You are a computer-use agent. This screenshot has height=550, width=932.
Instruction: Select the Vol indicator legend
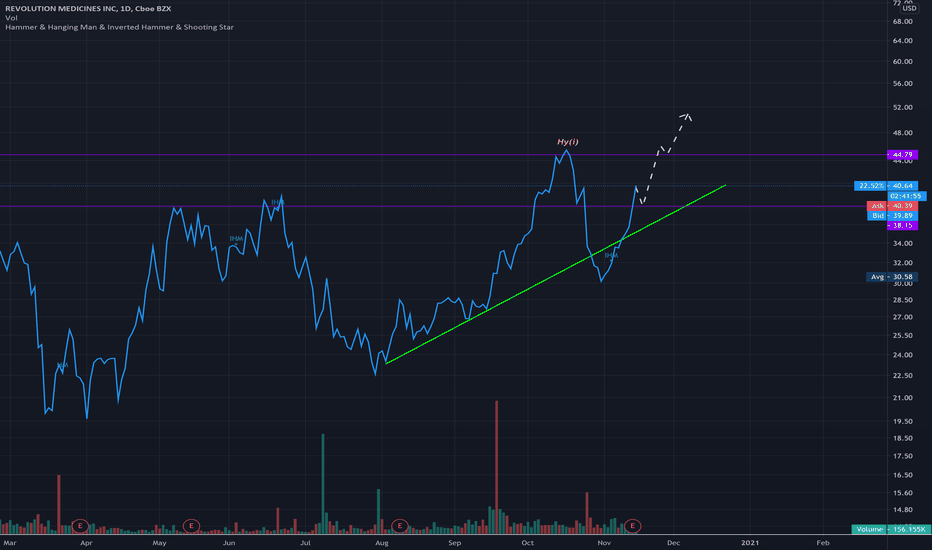(11, 18)
